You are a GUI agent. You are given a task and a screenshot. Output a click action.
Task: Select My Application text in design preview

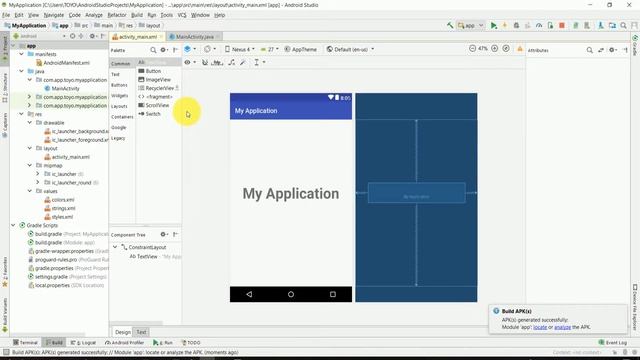(x=291, y=193)
